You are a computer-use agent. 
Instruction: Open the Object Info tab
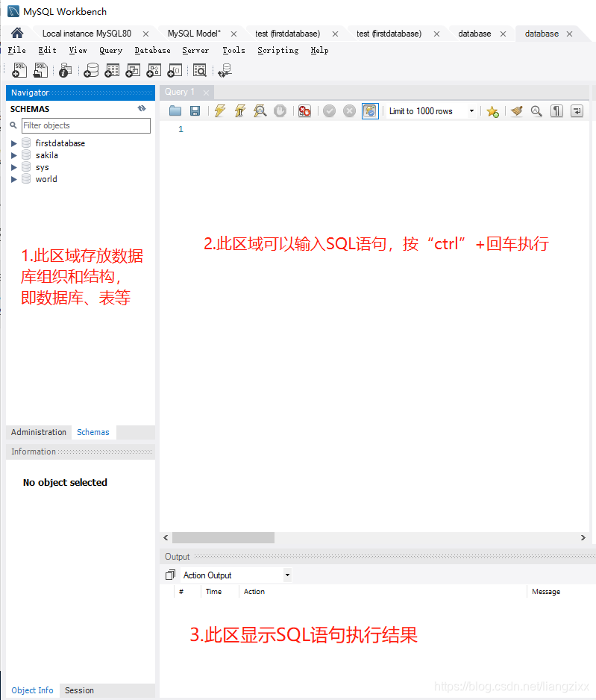coord(32,690)
